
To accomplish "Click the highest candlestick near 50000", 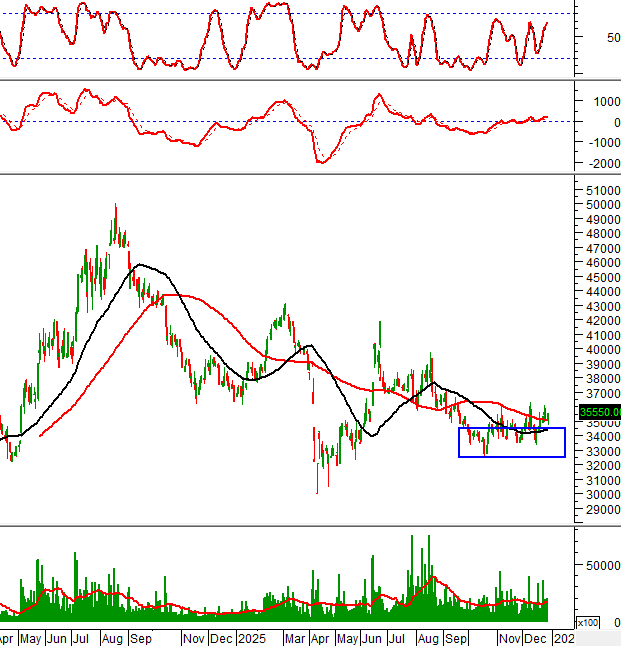I will [x=116, y=207].
